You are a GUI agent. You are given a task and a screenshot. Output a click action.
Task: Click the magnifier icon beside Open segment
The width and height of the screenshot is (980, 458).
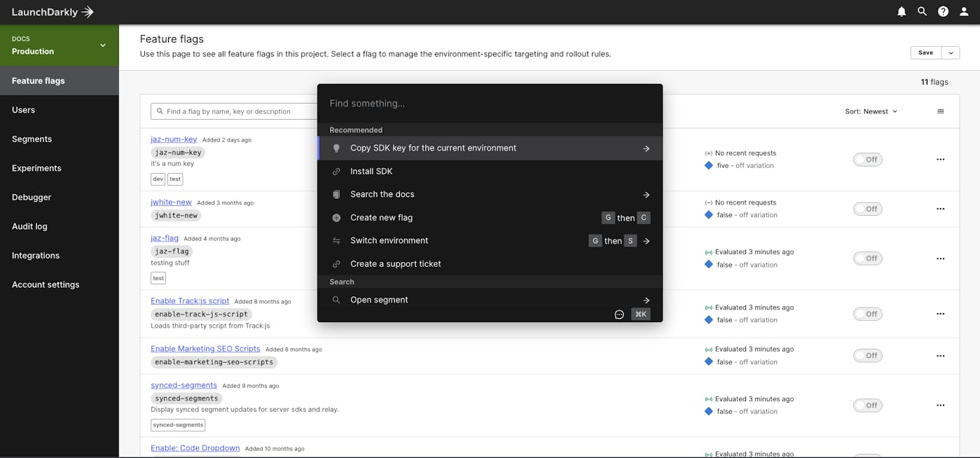tap(336, 300)
